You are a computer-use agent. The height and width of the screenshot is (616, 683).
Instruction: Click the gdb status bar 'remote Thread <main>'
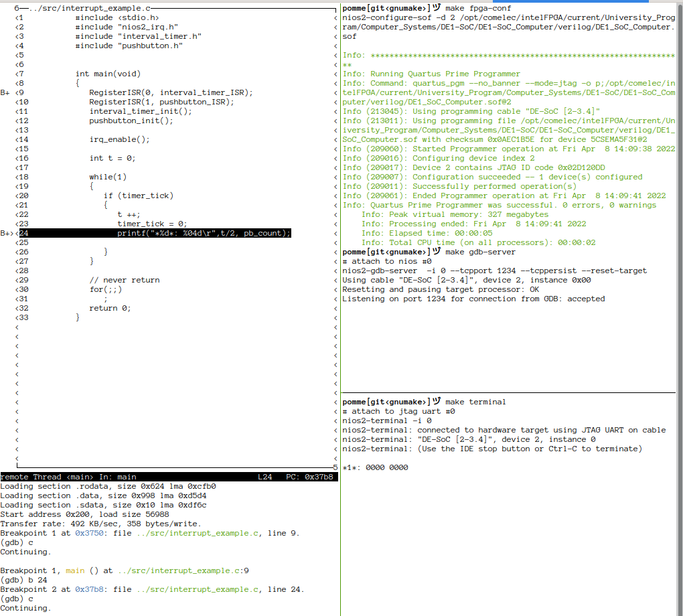[x=46, y=477]
